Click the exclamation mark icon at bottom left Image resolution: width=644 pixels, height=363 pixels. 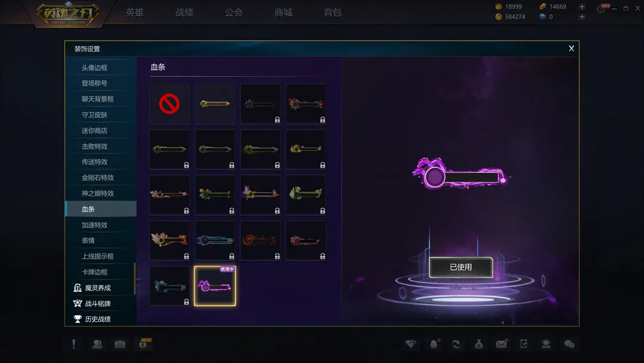tap(74, 344)
